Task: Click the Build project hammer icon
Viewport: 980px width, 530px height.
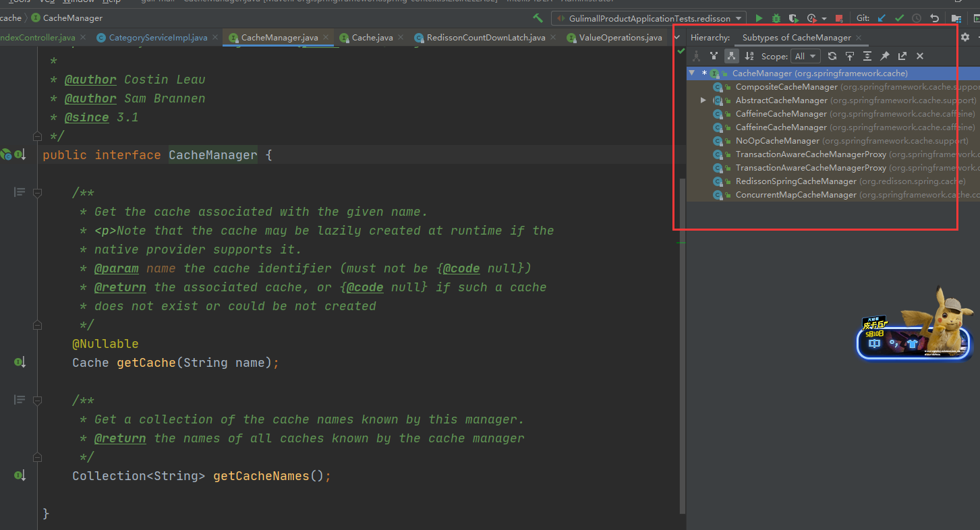Action: 538,18
